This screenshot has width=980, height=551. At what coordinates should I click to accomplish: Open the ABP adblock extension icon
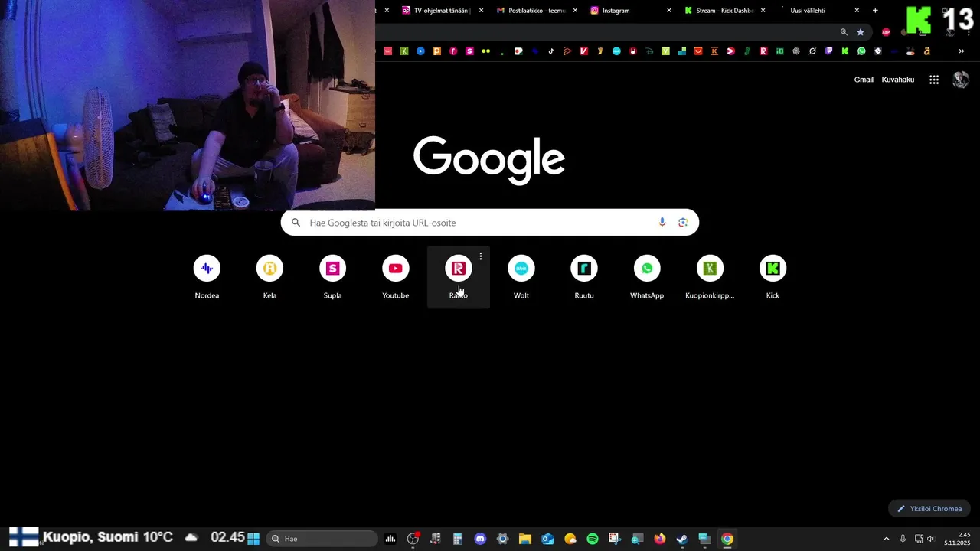pos(886,32)
